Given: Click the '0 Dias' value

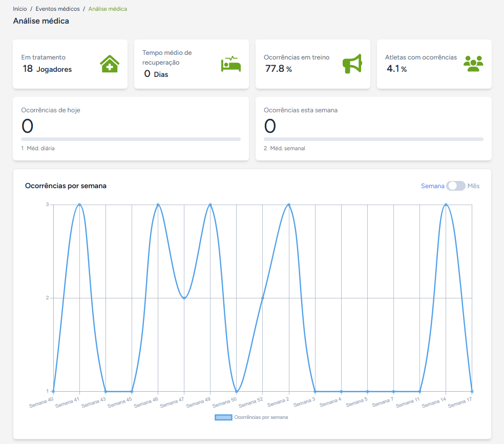Looking at the screenshot, I should tap(156, 74).
